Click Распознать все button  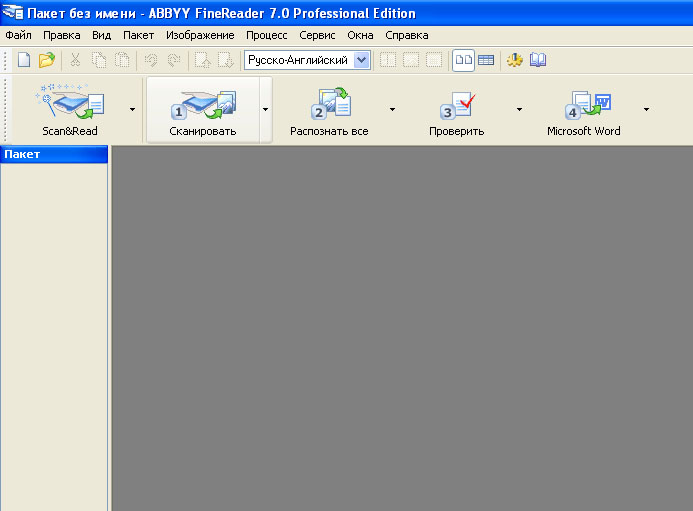point(329,110)
